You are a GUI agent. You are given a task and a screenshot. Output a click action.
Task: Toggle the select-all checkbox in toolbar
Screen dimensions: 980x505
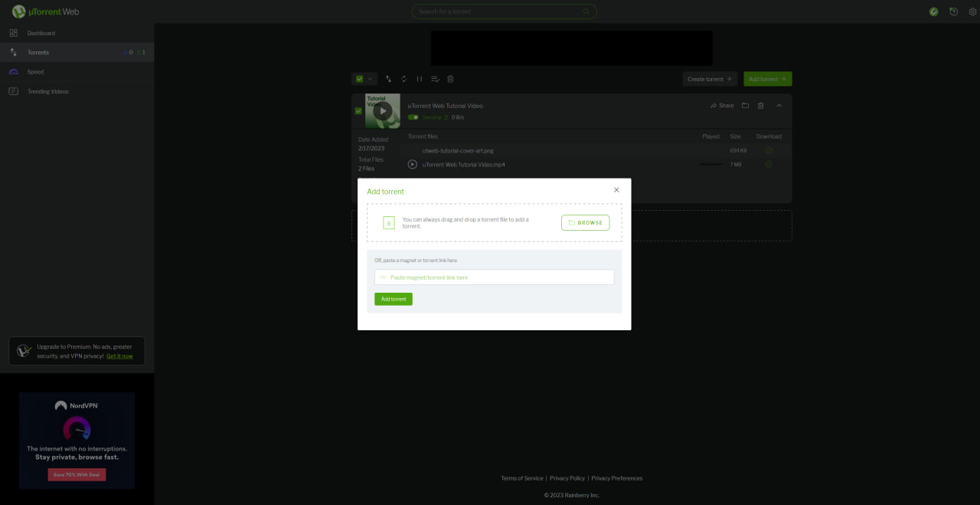[x=359, y=79]
